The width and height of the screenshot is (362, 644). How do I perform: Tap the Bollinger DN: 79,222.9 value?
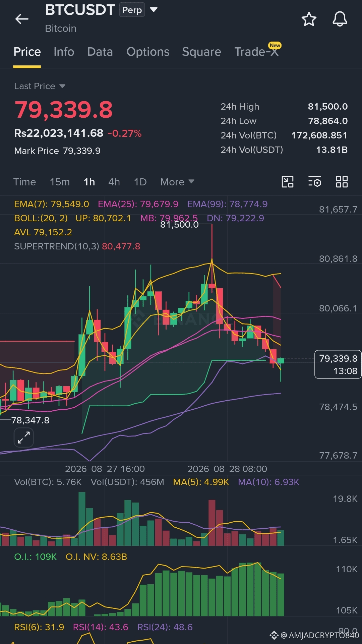click(x=235, y=218)
